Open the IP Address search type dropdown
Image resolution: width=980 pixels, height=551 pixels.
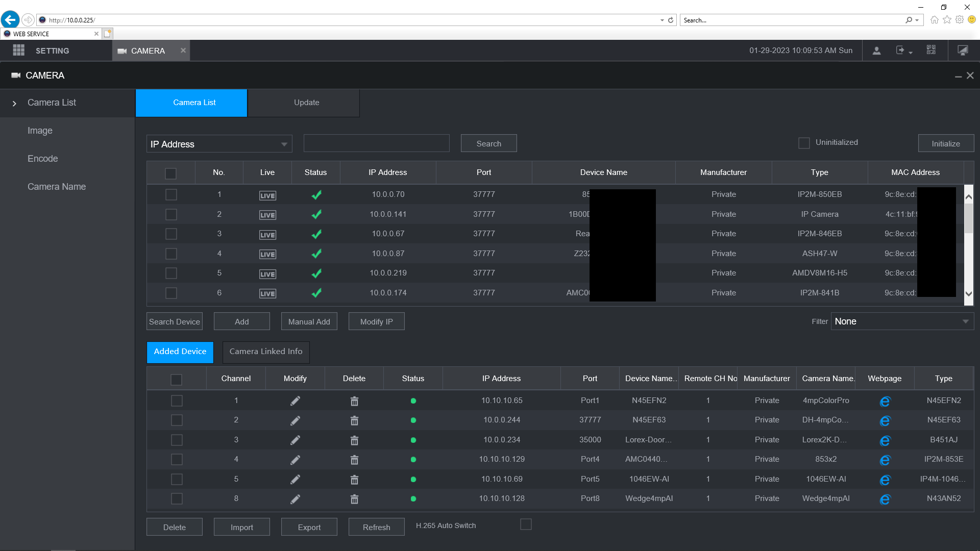click(219, 144)
